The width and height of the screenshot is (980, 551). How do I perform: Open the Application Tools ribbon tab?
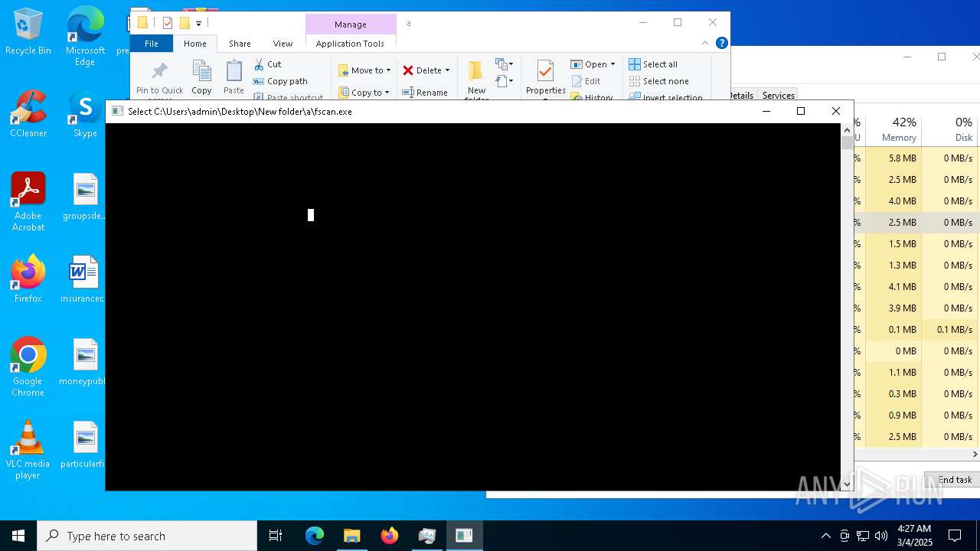(x=350, y=44)
